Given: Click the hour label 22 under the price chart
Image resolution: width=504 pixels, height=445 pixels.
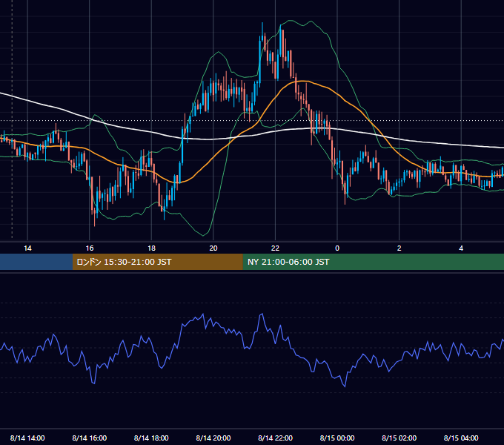Looking at the screenshot, I should pos(276,248).
